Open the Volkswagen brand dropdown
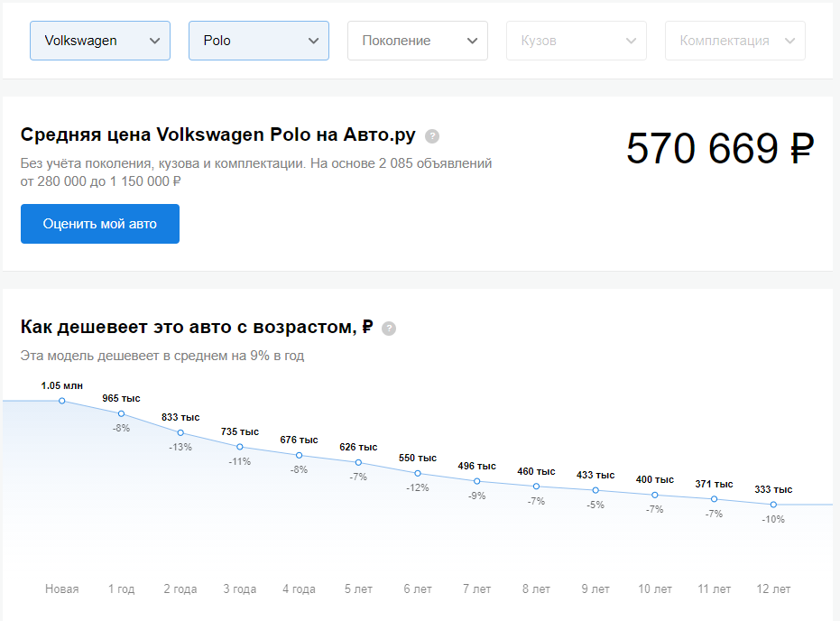This screenshot has height=621, width=840. click(x=100, y=41)
